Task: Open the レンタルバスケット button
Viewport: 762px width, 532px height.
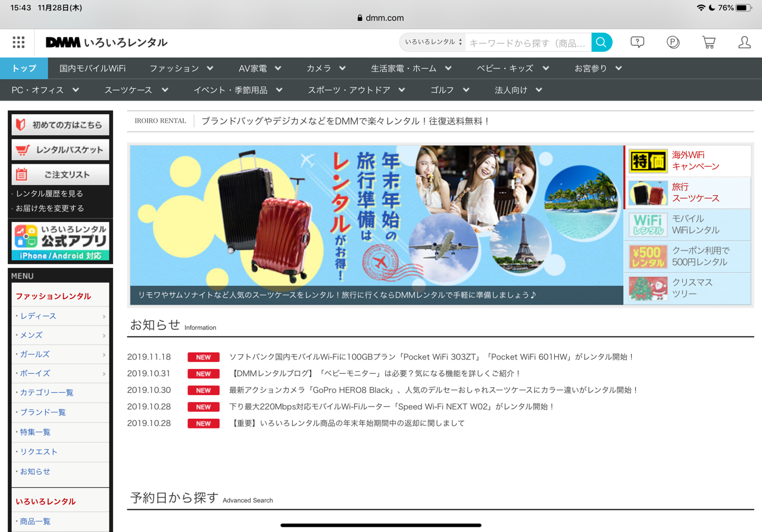Action: point(60,150)
